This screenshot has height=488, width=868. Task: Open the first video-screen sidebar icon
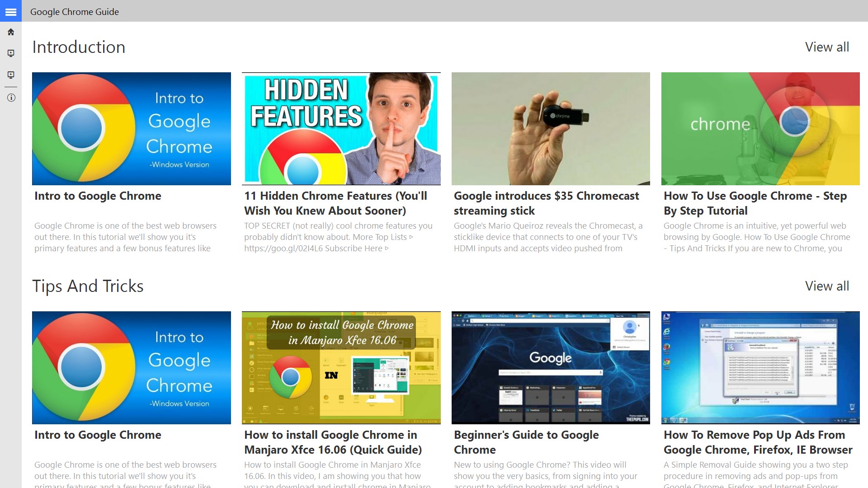(11, 53)
